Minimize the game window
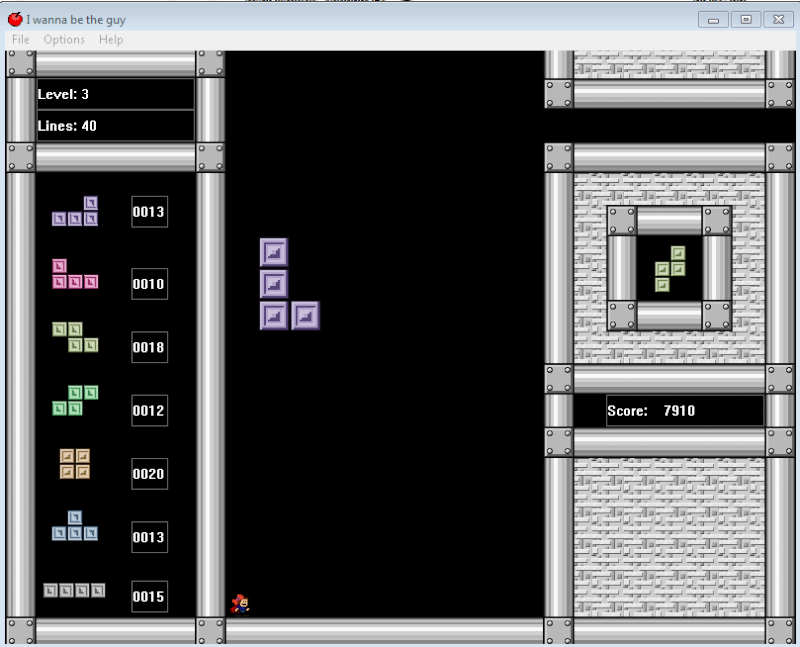Screen dimensions: 800x647 click(x=713, y=19)
